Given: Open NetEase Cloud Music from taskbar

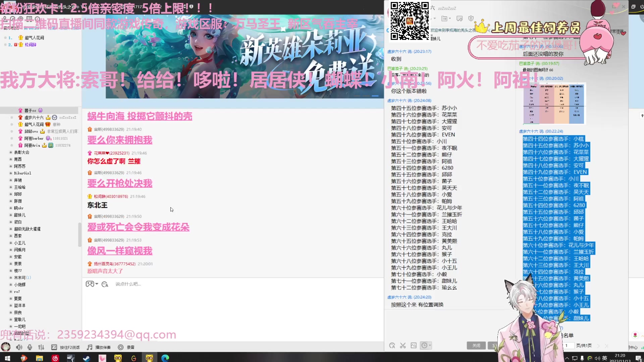Looking at the screenshot, I should tap(55, 358).
